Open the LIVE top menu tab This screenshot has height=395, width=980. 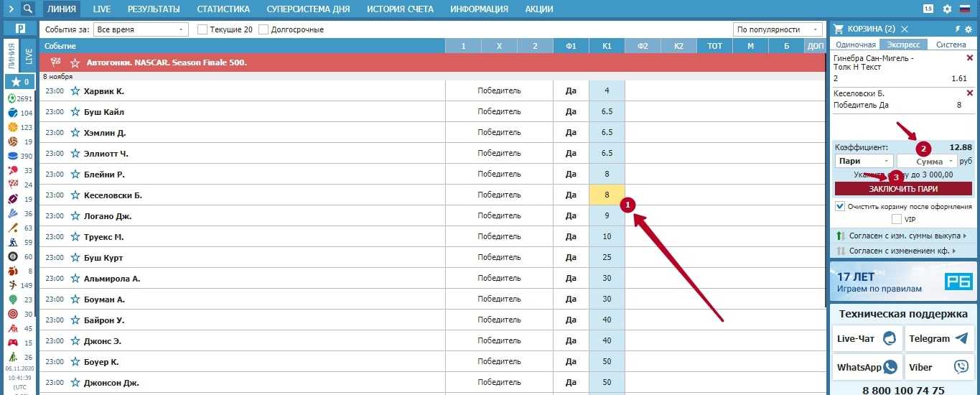[102, 9]
